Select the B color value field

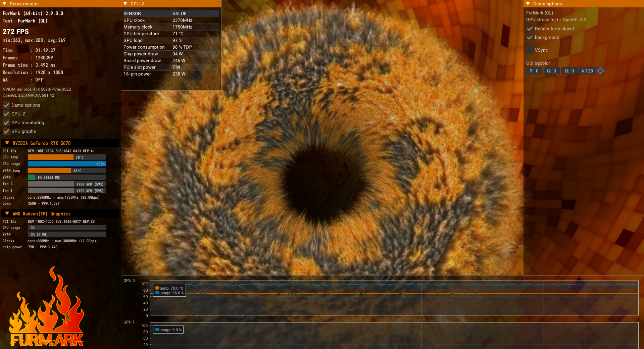(x=569, y=71)
